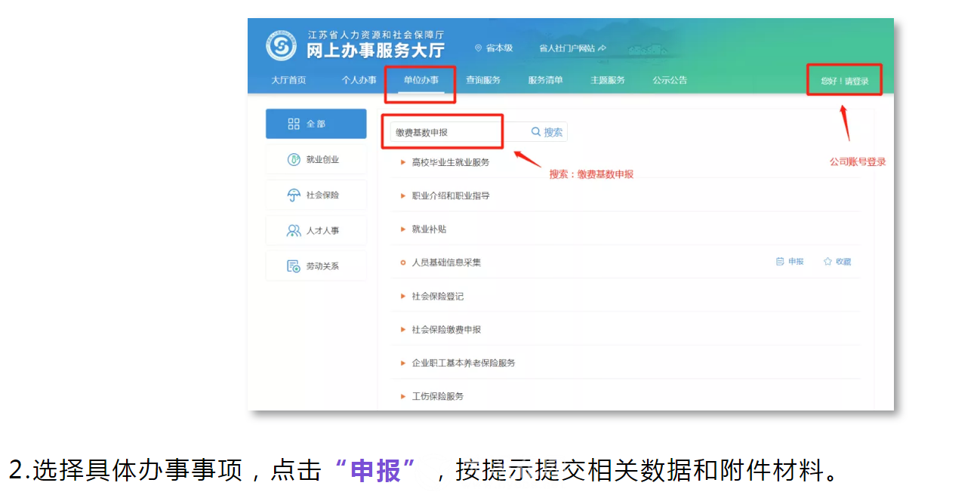Switch to the 单位办事 tab
Image resolution: width=980 pixels, height=495 pixels.
coord(421,80)
